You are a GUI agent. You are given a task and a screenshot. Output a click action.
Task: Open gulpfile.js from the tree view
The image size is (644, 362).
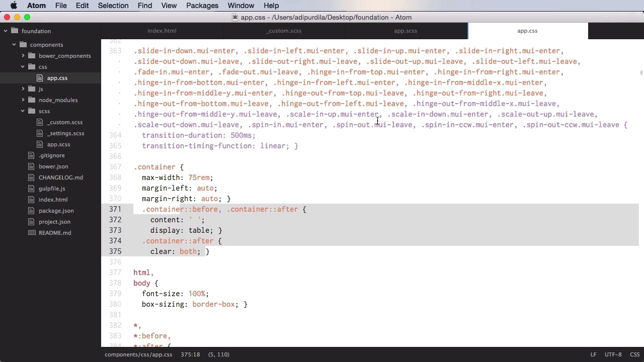point(52,189)
